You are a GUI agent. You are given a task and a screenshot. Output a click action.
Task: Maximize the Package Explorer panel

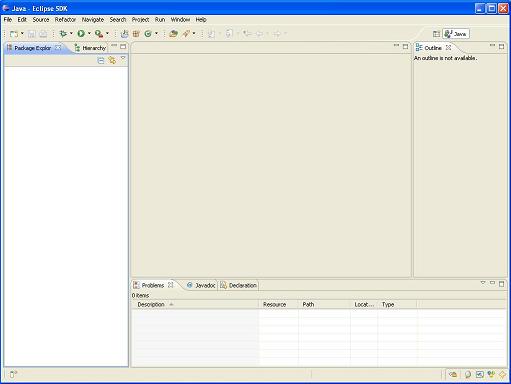[123, 46]
